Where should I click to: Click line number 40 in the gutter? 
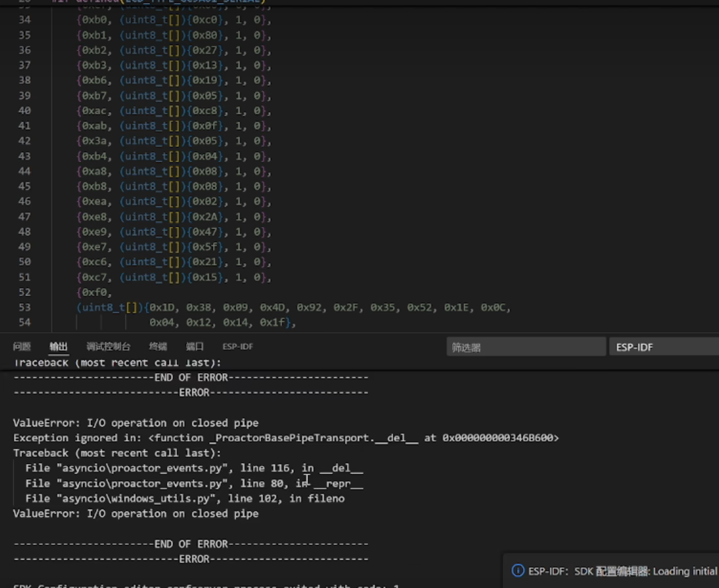point(24,110)
